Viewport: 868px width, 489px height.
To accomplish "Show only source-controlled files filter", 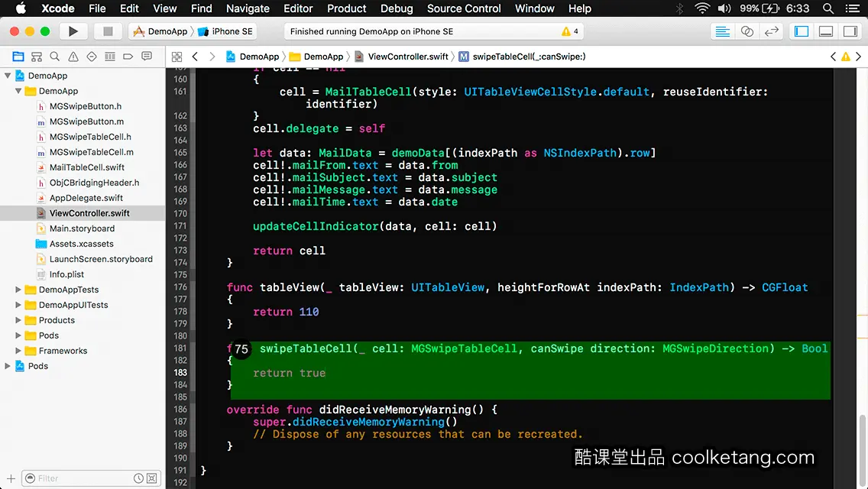I will (x=152, y=478).
